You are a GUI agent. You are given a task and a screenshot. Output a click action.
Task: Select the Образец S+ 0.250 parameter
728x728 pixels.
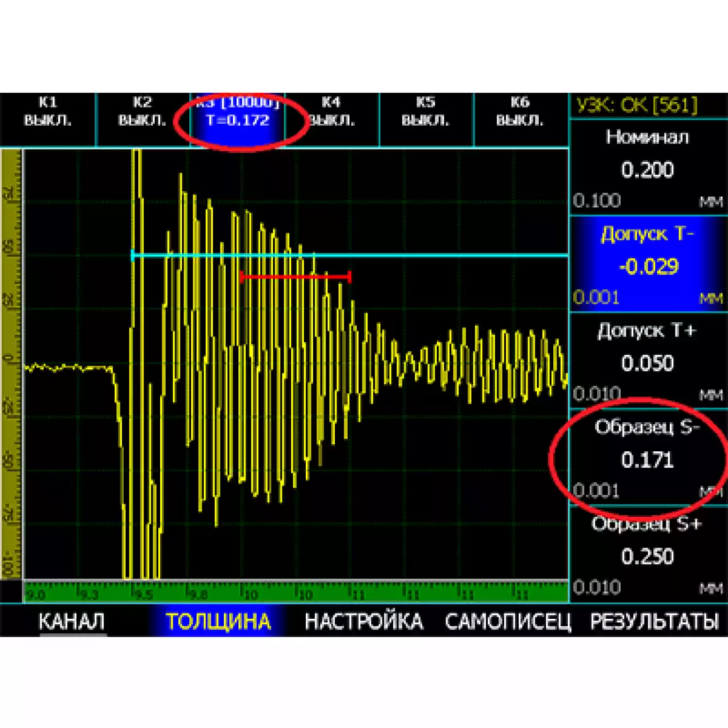[x=647, y=555]
